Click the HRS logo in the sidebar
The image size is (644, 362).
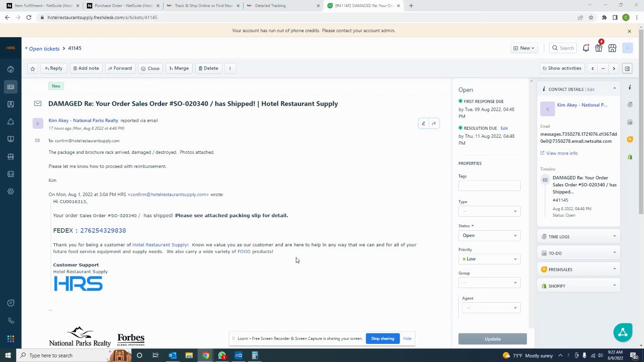(x=11, y=48)
